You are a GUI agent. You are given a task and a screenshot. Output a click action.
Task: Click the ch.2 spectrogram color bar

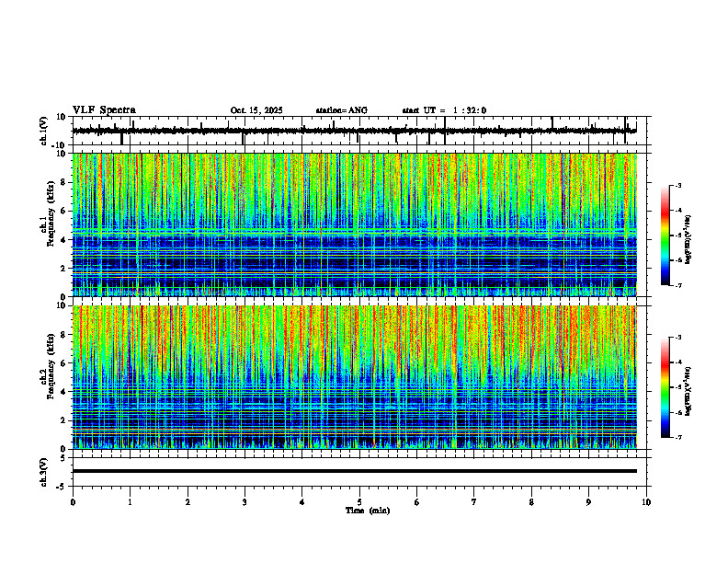click(665, 387)
